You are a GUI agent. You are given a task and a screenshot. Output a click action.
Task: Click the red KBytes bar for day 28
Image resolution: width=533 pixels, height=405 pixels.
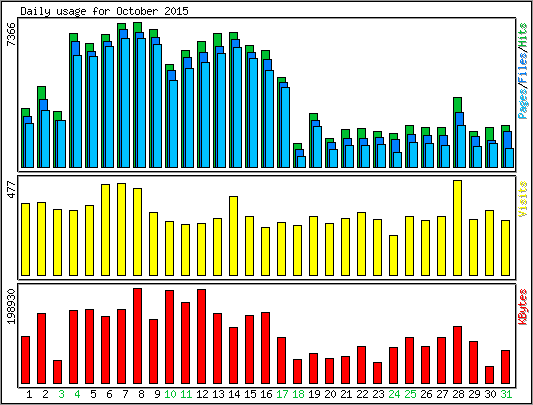[458, 355]
